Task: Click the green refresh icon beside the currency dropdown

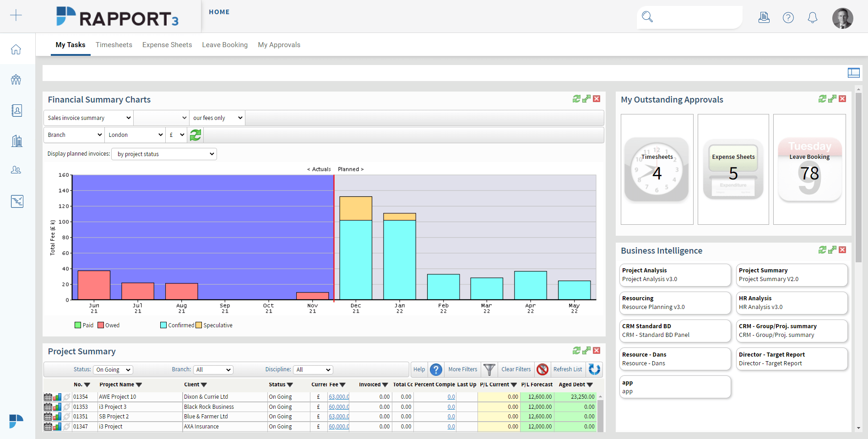Action: coord(195,135)
